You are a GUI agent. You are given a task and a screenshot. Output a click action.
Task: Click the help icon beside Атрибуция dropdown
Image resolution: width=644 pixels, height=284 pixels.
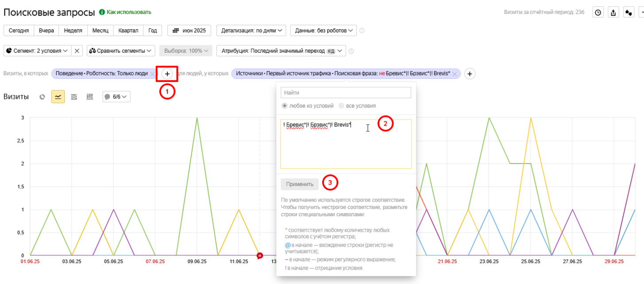351,51
